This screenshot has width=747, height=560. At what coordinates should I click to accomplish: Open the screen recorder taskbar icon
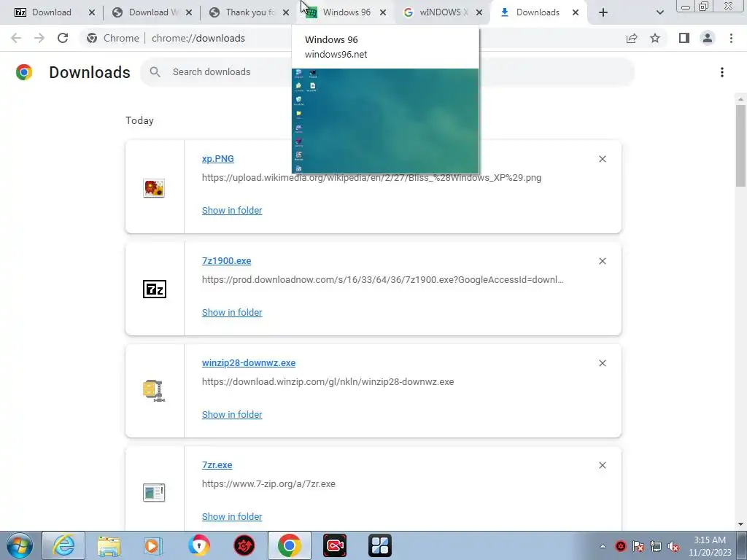tap(334, 545)
